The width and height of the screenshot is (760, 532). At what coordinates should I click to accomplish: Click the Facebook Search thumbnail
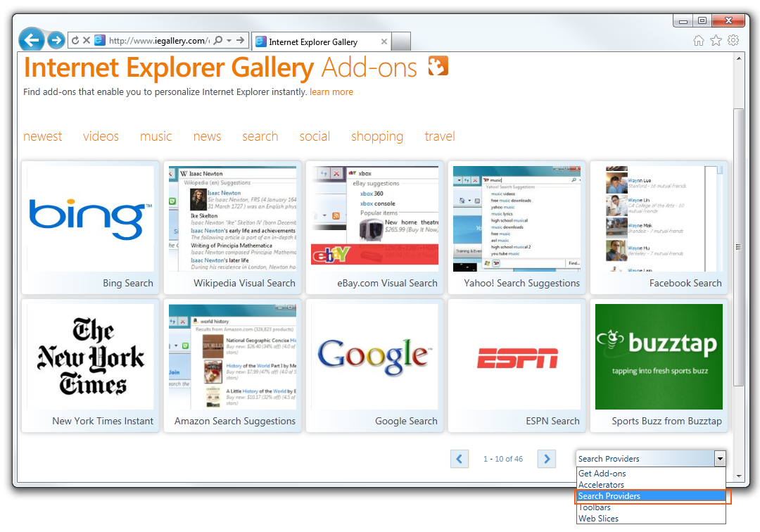pyautogui.click(x=659, y=219)
